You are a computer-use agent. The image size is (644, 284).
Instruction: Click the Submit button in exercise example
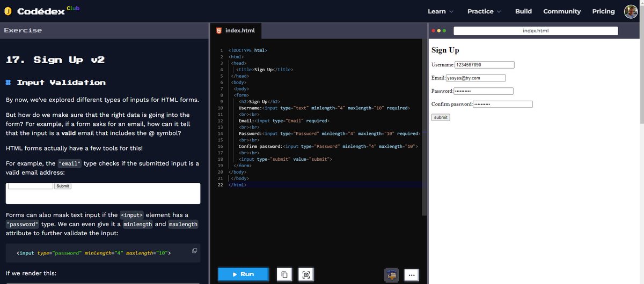tap(62, 186)
